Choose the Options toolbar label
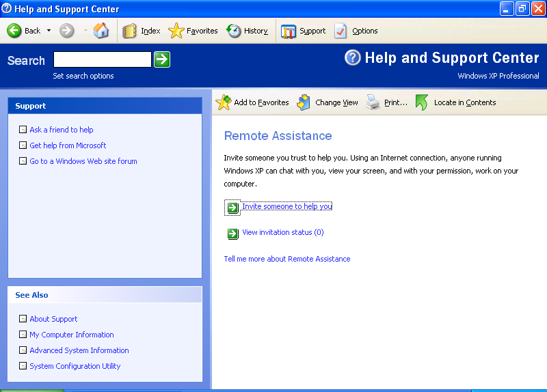Screen dimensions: 547x392 pyautogui.click(x=365, y=31)
